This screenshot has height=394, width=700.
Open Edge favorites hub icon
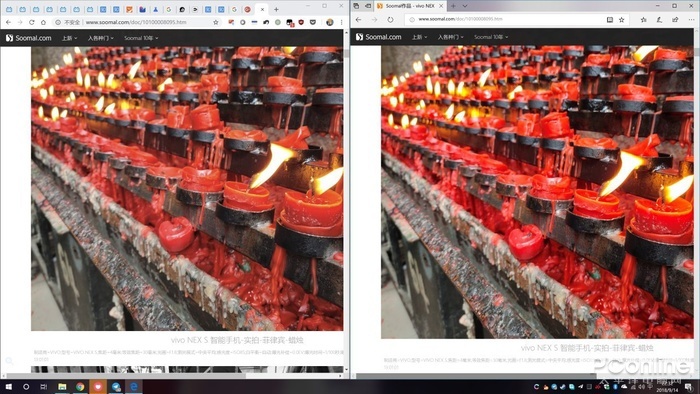[x=643, y=20]
